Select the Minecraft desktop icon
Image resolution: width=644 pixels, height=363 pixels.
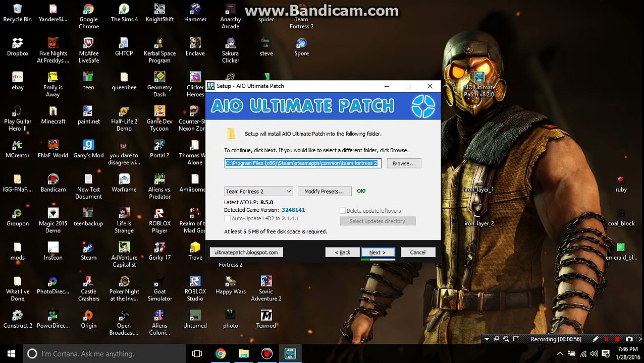(53, 115)
